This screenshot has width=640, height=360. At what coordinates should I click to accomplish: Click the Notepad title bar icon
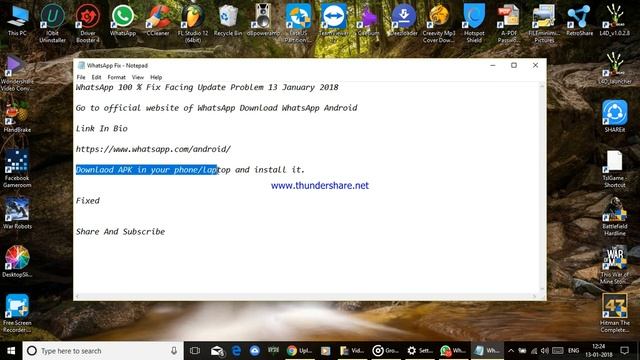81,65
